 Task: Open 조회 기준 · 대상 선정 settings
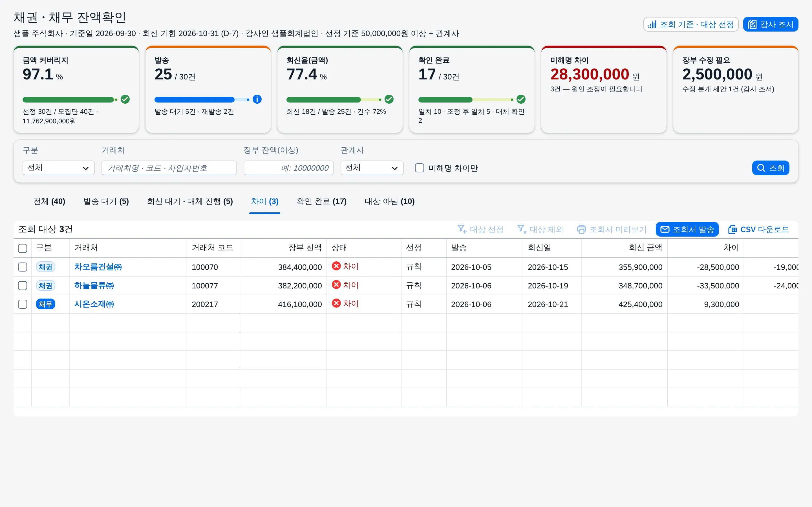pos(691,25)
